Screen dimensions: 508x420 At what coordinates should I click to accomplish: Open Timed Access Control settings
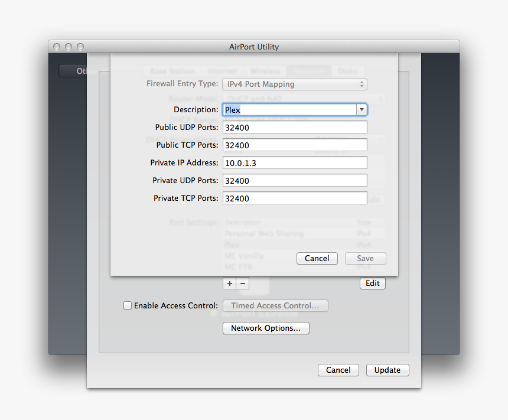pos(275,305)
